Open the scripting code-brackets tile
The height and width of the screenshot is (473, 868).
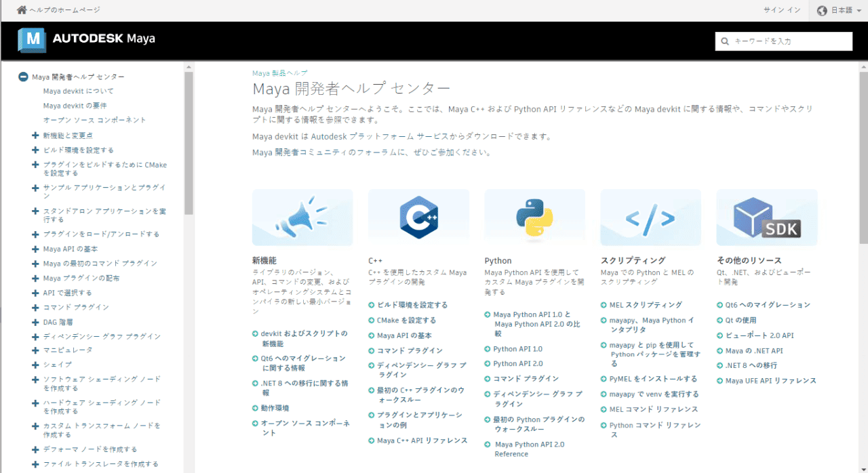(650, 217)
